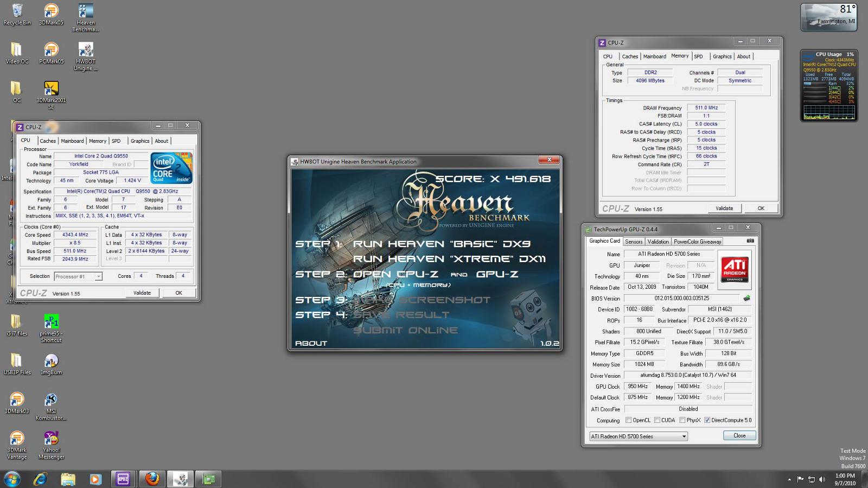The image size is (868, 488).
Task: Click the BIOS Version field in GPU-Z
Action: (x=681, y=298)
